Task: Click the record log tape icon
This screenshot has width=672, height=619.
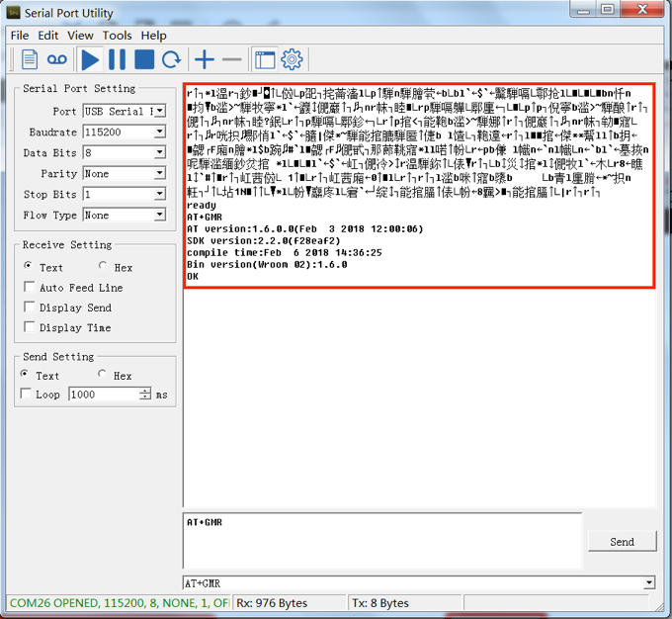Action: click(x=57, y=60)
